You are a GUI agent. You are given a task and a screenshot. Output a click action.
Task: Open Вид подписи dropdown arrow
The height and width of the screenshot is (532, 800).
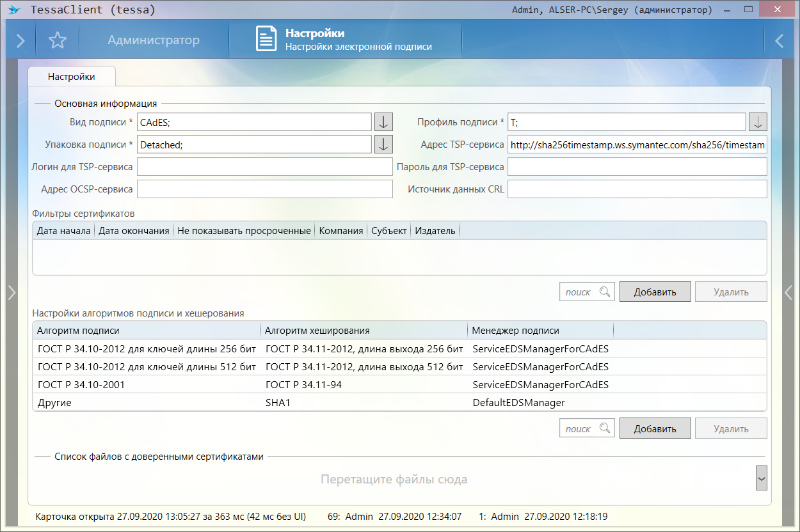[x=383, y=122]
